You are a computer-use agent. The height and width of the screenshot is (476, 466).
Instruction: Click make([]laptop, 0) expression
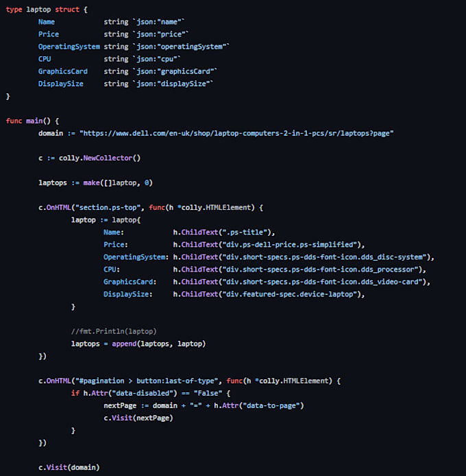(118, 182)
